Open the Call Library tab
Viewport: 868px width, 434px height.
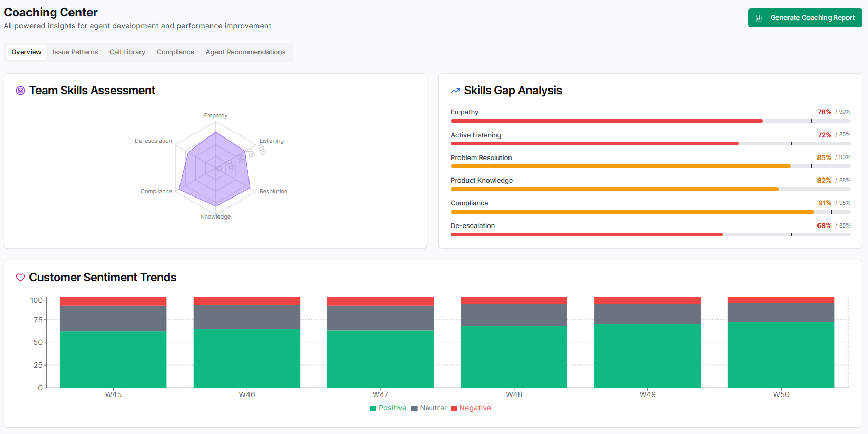click(127, 52)
